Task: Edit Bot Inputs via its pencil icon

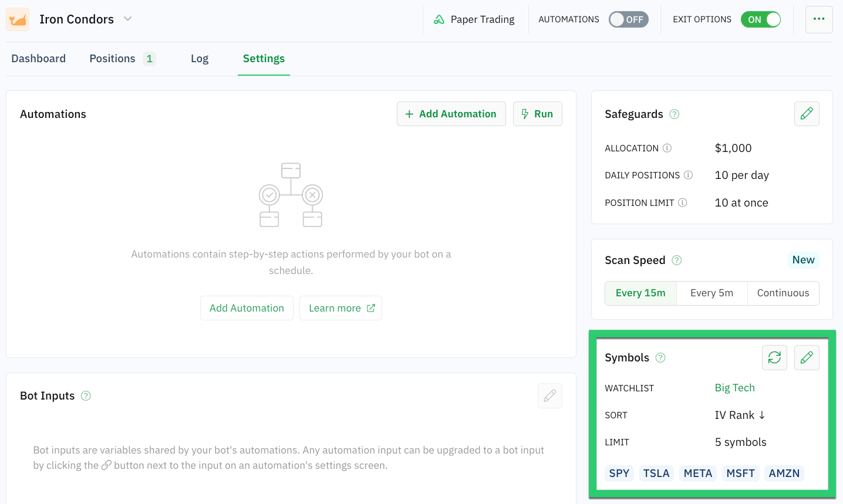Action: coord(549,395)
